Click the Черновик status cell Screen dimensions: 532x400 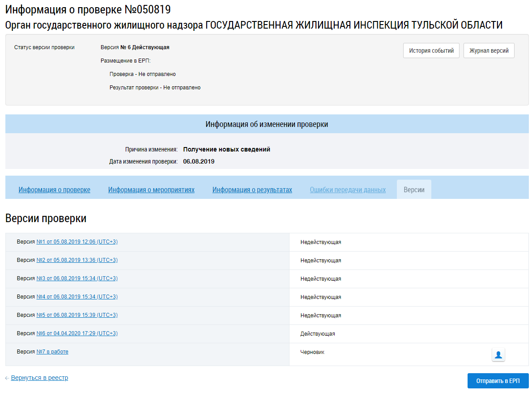coord(312,352)
